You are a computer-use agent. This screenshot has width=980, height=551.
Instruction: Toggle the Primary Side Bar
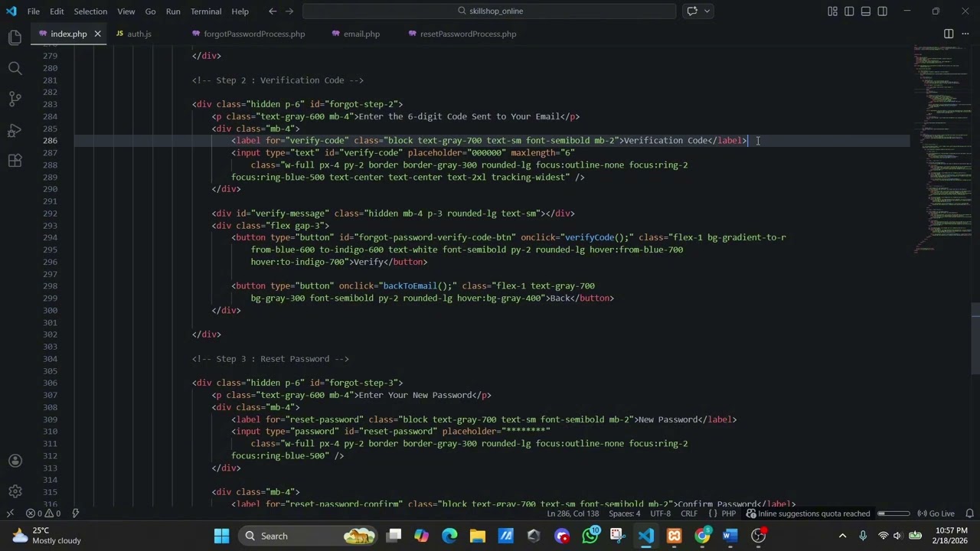point(849,11)
